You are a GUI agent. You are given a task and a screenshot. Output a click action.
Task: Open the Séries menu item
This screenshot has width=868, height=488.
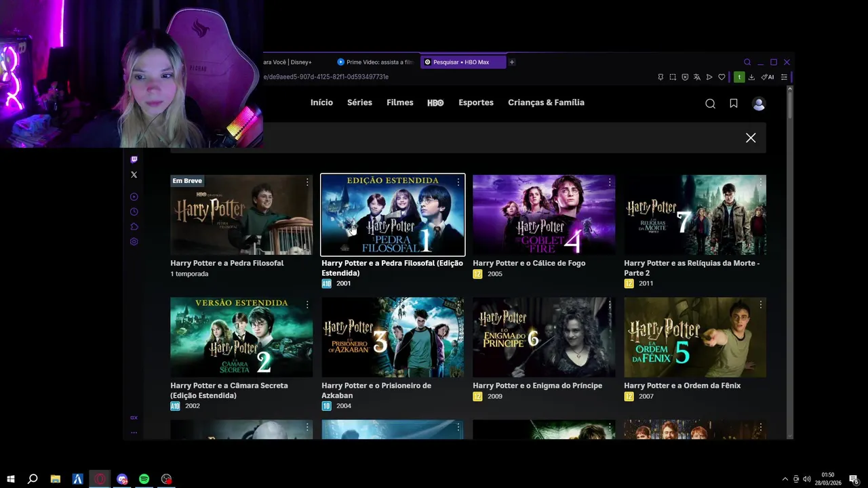coord(359,102)
